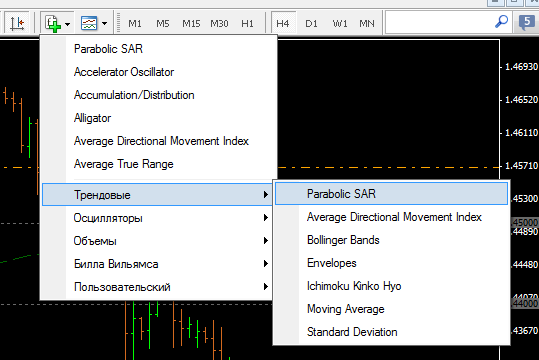
Task: Switch to MN timeframe
Action: coord(367,24)
